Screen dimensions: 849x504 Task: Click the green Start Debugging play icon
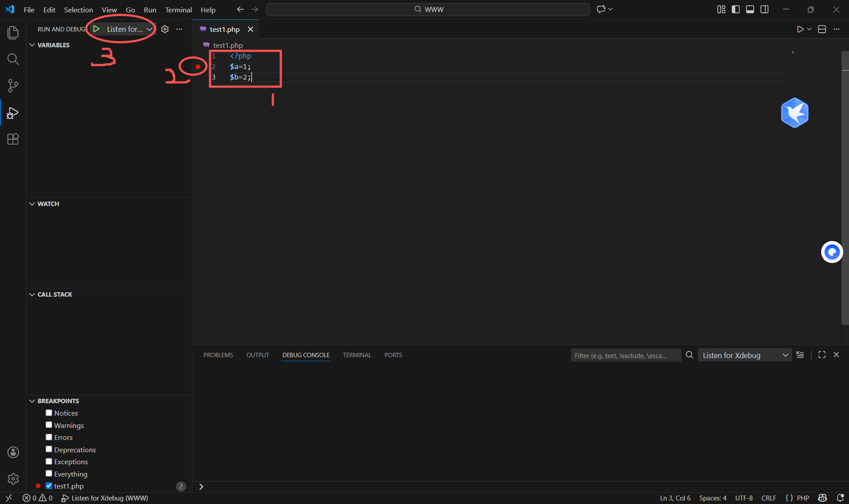click(x=96, y=29)
